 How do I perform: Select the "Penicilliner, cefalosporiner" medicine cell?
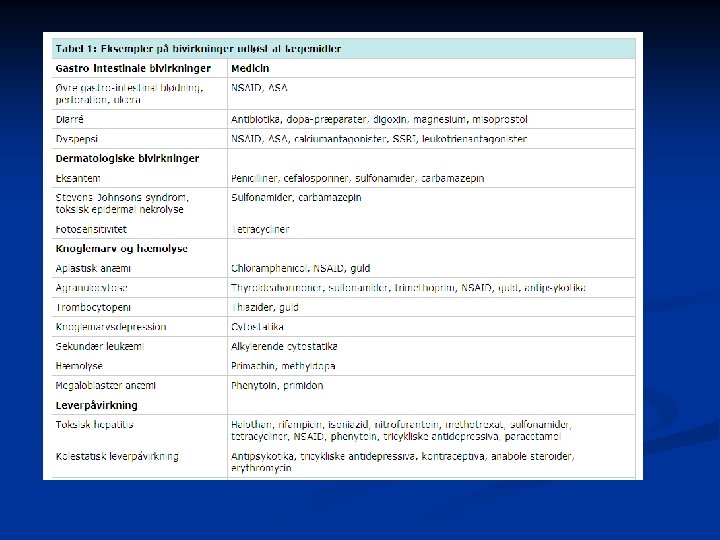tap(357, 178)
